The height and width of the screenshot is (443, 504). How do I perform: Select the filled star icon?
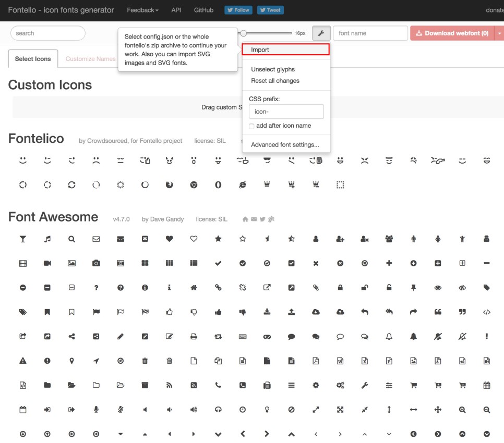218,239
